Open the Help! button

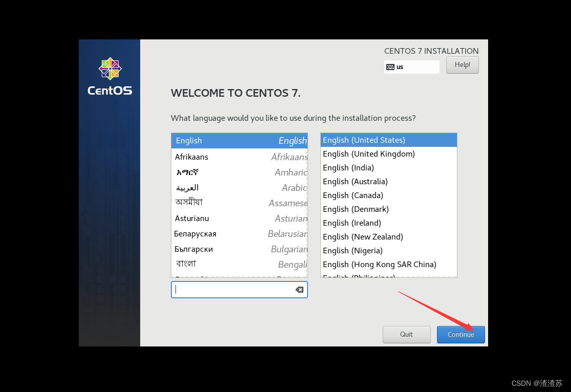click(x=462, y=65)
